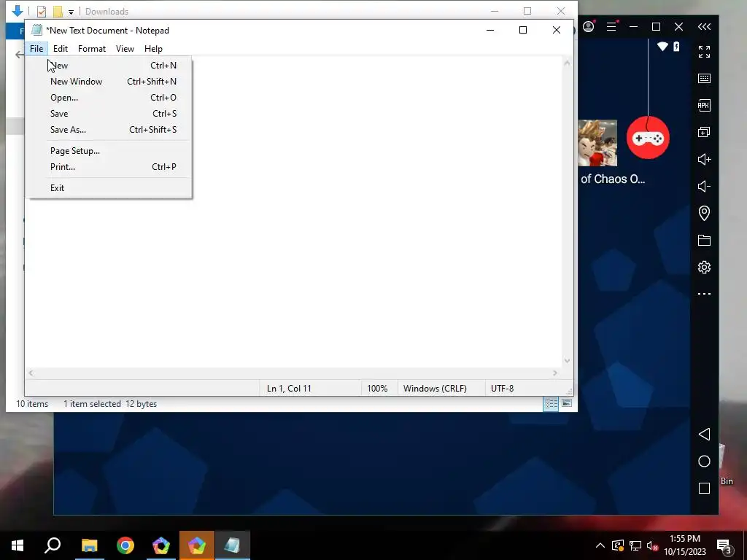Choose New from the File menu
The width and height of the screenshot is (747, 560).
(110, 65)
